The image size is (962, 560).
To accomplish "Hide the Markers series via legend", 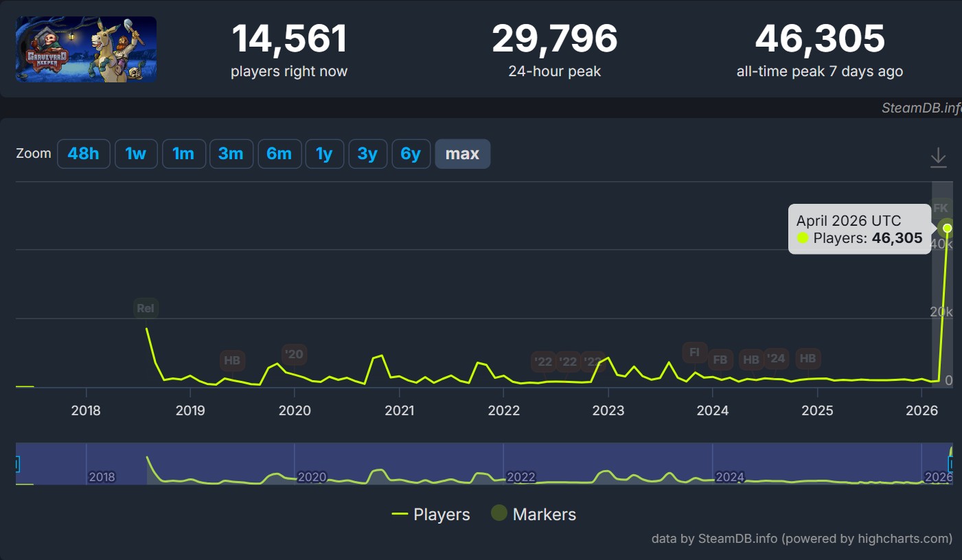I will pos(533,515).
